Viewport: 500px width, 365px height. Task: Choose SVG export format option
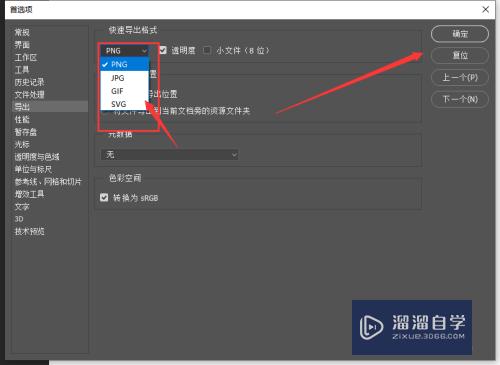pyautogui.click(x=124, y=104)
